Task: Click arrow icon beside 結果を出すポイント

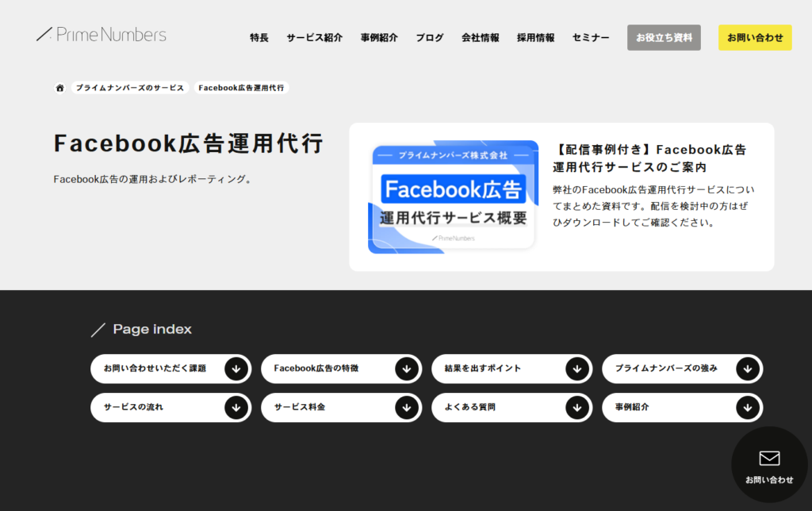Action: (x=577, y=368)
